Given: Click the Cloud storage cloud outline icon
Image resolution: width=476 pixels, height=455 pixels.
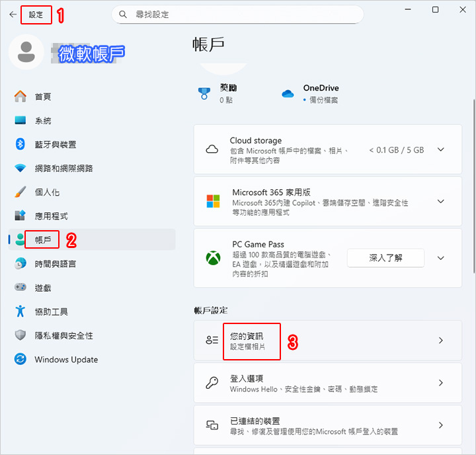Looking at the screenshot, I should (x=212, y=149).
